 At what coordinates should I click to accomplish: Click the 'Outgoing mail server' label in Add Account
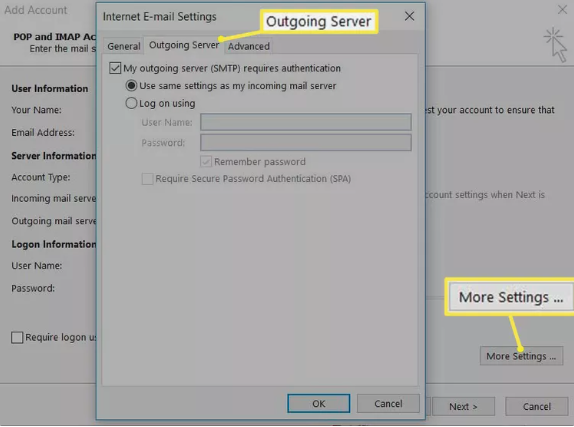pyautogui.click(x=53, y=221)
